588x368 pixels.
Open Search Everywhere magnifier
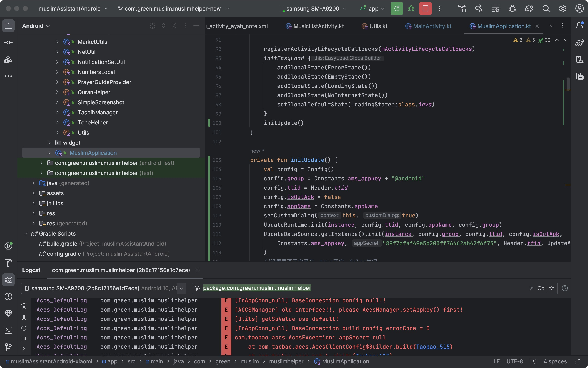(x=546, y=9)
